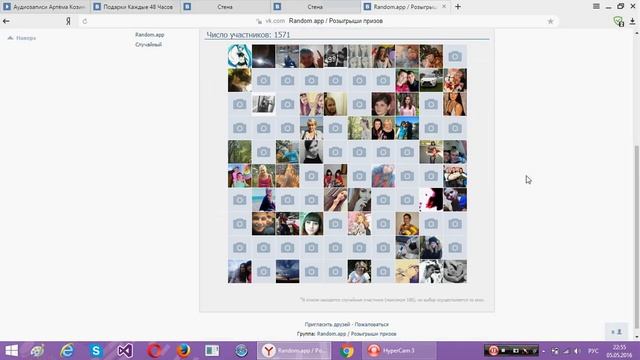The image size is (640, 360).
Task: Click the friends online icon at bottom right
Action: 616,331
